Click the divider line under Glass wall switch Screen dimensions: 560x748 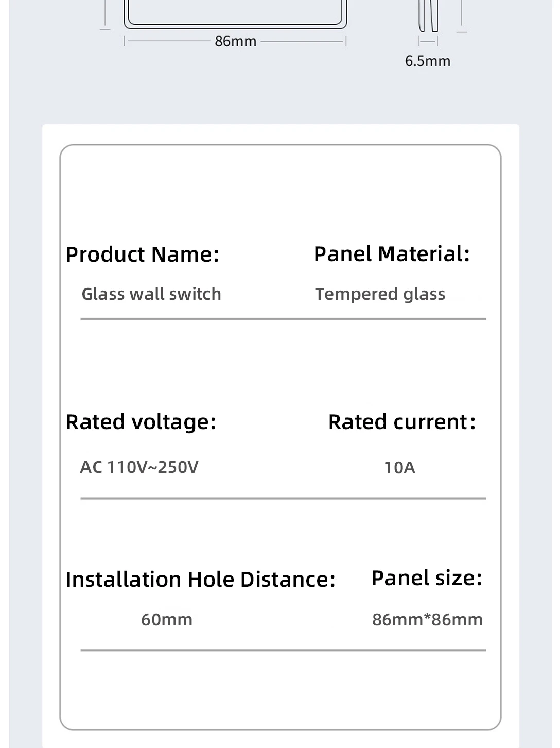point(283,319)
